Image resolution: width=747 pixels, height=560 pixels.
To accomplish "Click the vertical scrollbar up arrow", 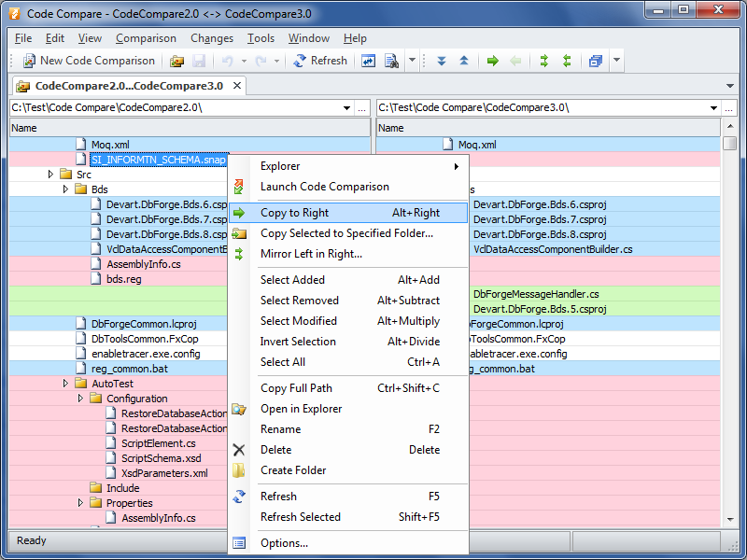I will (x=730, y=127).
